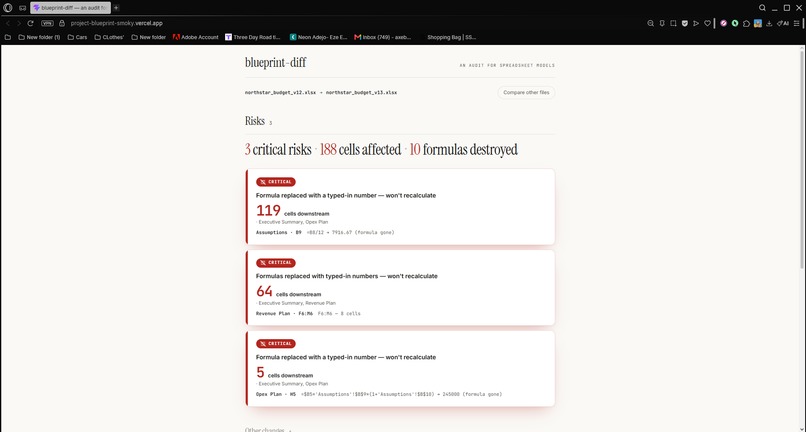Image resolution: width=806 pixels, height=432 pixels.
Task: Open the card showing 119 cells downstream
Action: [400, 207]
